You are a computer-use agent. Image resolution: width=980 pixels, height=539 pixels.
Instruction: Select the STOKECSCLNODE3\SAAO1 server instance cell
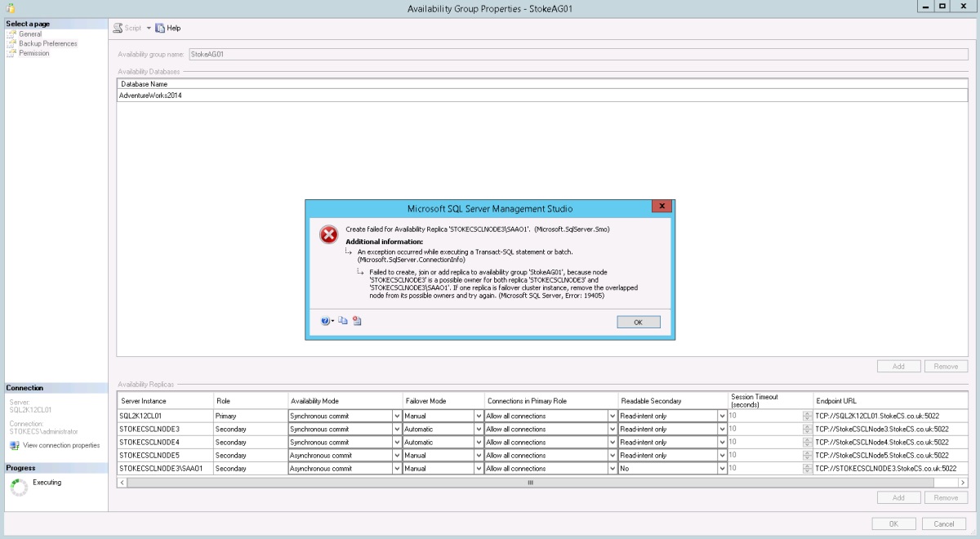[165, 468]
